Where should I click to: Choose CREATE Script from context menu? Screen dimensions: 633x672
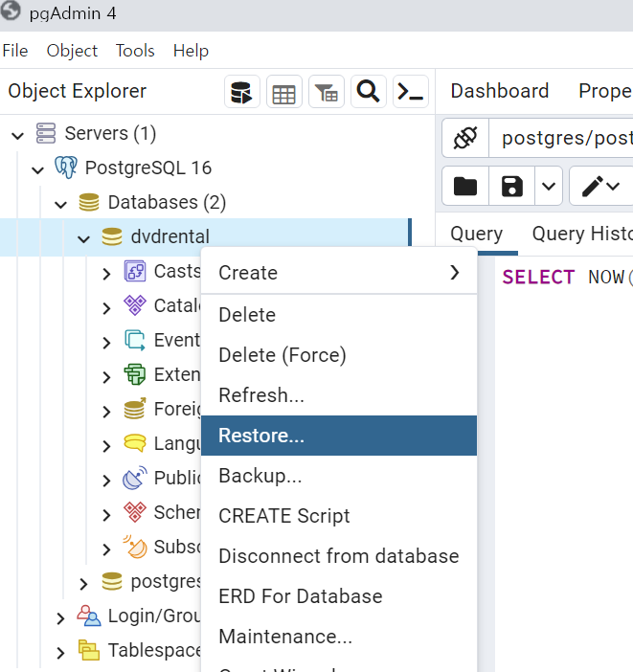pos(339,516)
